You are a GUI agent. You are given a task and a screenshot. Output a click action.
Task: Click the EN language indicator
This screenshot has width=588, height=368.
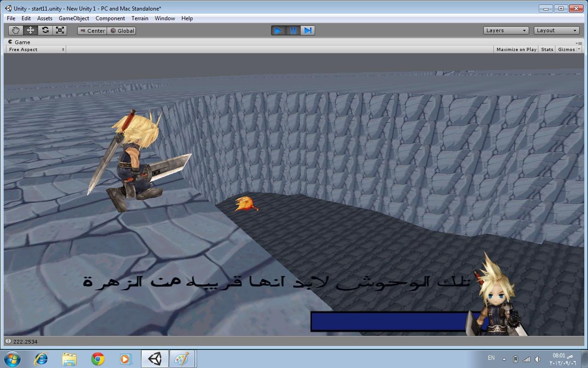point(491,358)
